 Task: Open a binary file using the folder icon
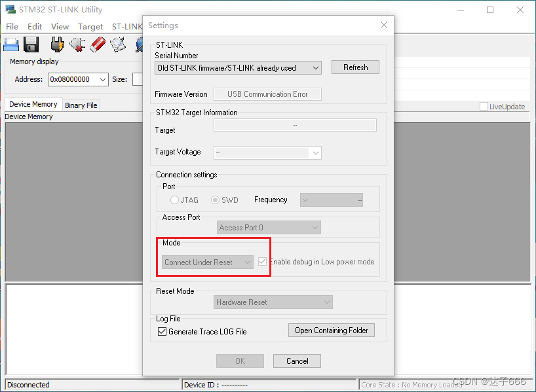(x=10, y=44)
